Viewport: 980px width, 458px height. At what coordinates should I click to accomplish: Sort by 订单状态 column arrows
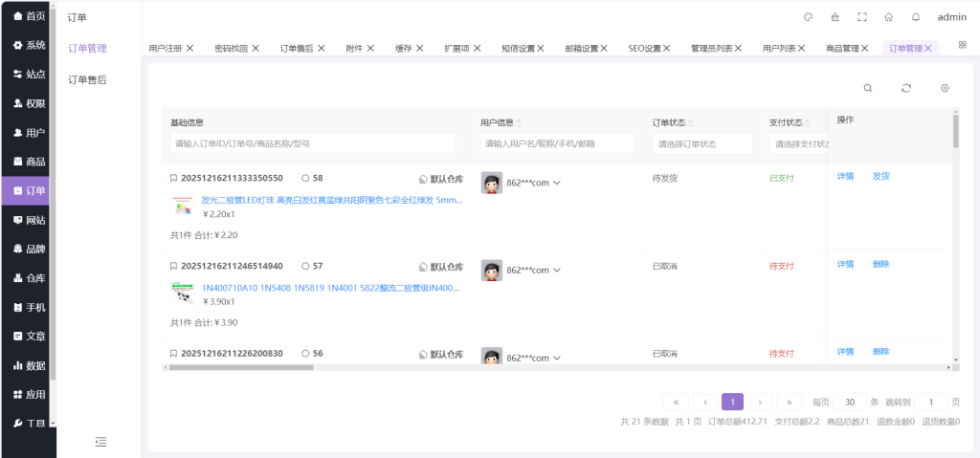click(x=690, y=123)
